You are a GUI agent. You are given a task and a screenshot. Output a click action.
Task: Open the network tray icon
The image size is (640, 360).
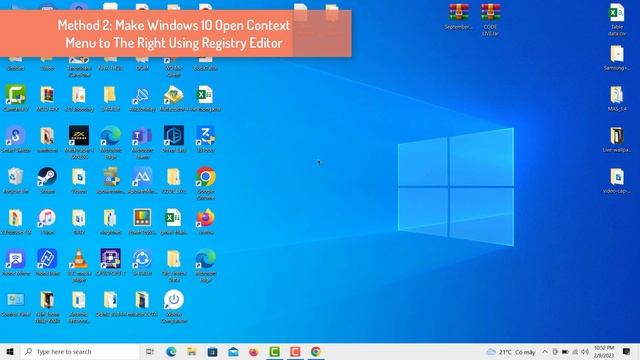pos(575,352)
